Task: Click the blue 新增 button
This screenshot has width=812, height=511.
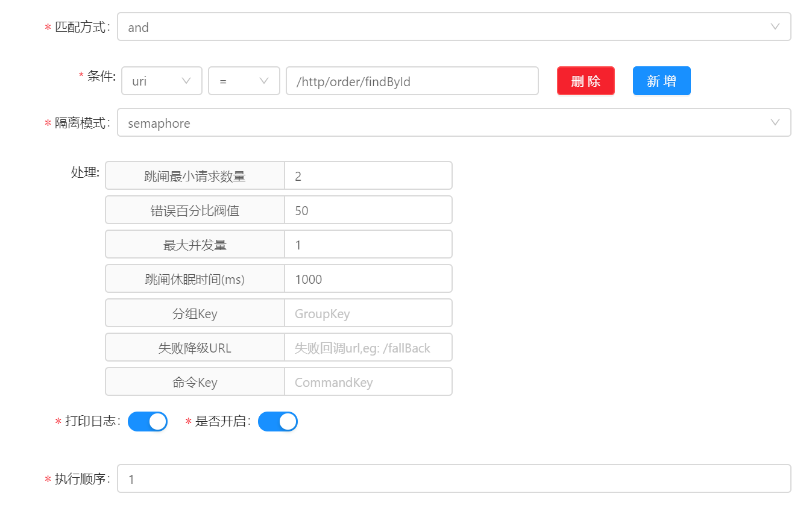Action: (662, 81)
